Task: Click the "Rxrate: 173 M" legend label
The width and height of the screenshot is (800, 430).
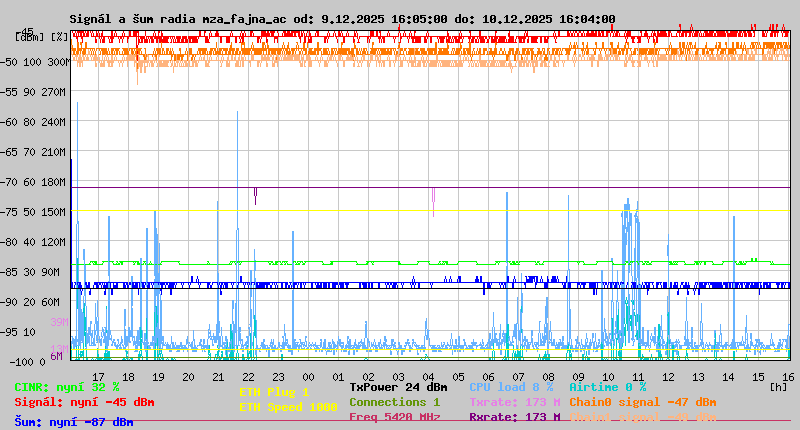Action: pos(515,417)
